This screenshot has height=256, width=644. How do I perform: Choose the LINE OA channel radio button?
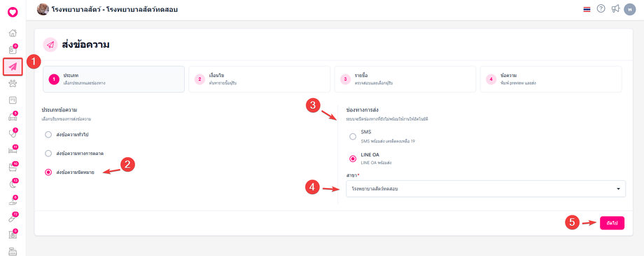[353, 159]
